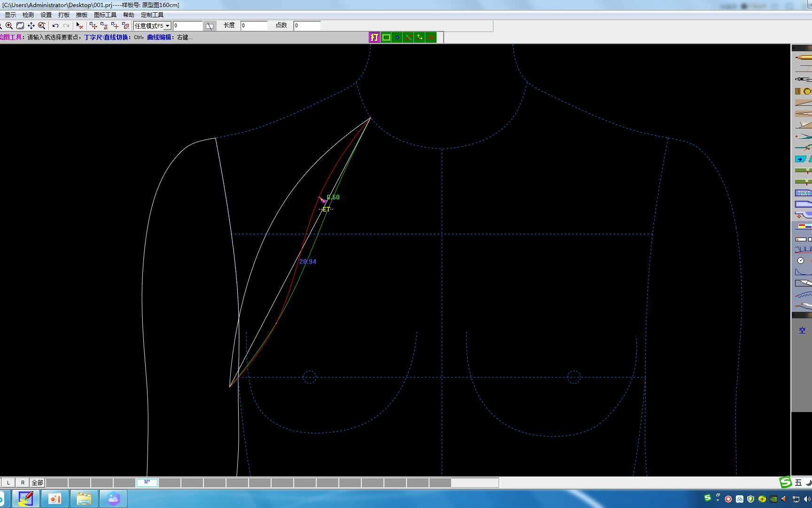
Task: Select the wavy stitch line tool
Action: [x=803, y=294]
